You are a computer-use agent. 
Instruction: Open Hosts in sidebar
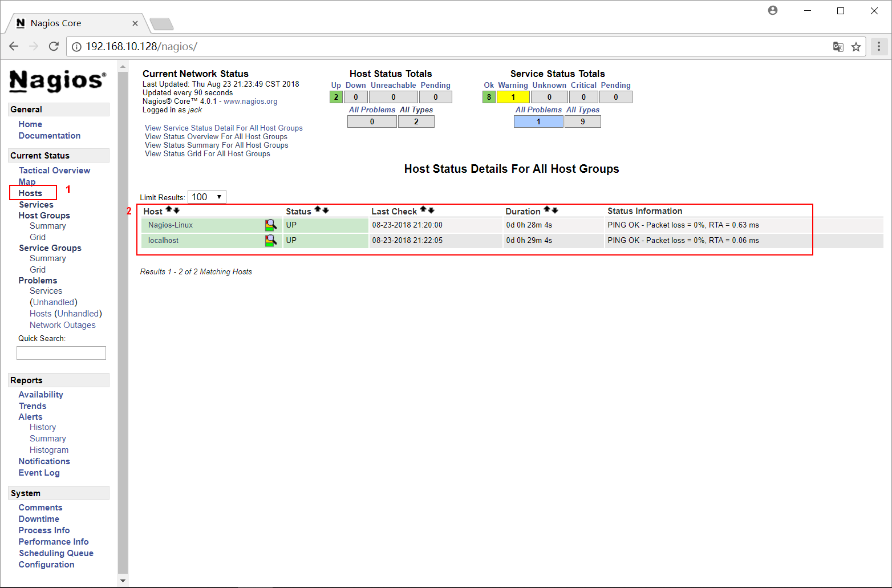pos(30,193)
